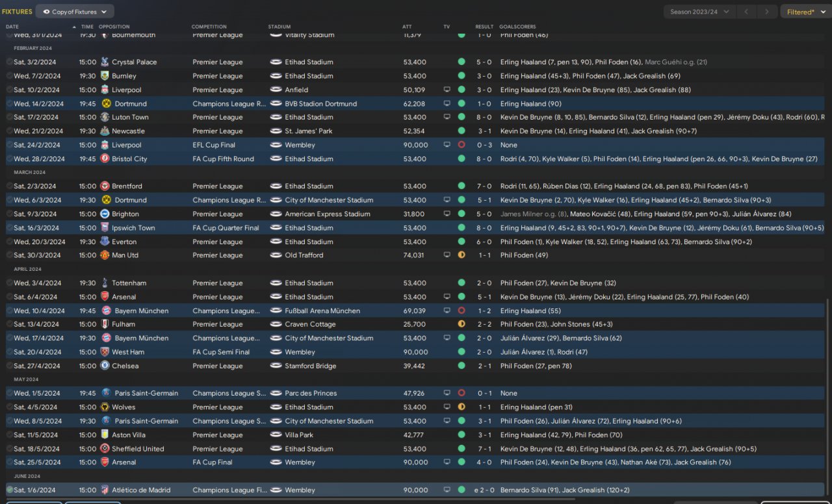Screen dimensions: 832x504
Task: Click the TV icon on the Anfield row
Action: coord(447,90)
